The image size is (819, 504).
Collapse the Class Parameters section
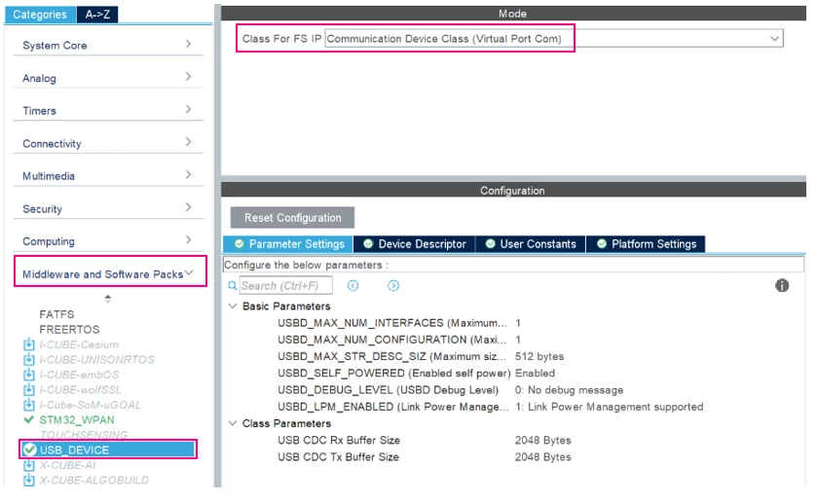(233, 423)
